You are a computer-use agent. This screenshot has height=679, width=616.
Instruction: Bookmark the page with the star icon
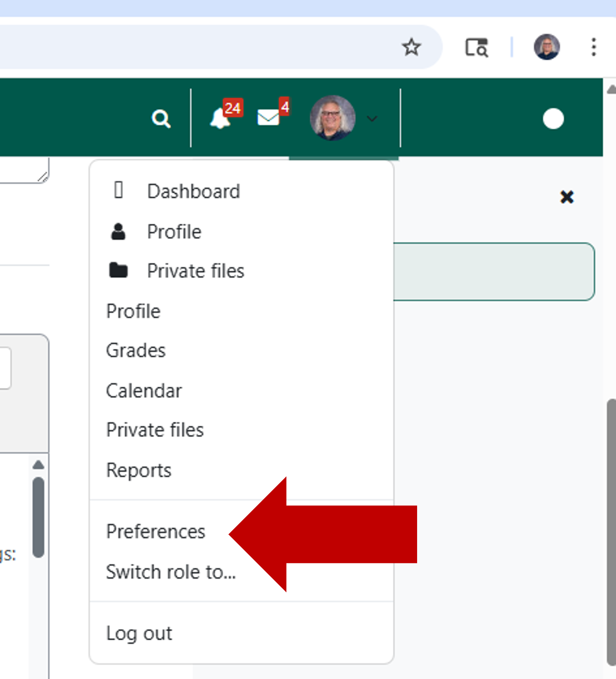[411, 47]
